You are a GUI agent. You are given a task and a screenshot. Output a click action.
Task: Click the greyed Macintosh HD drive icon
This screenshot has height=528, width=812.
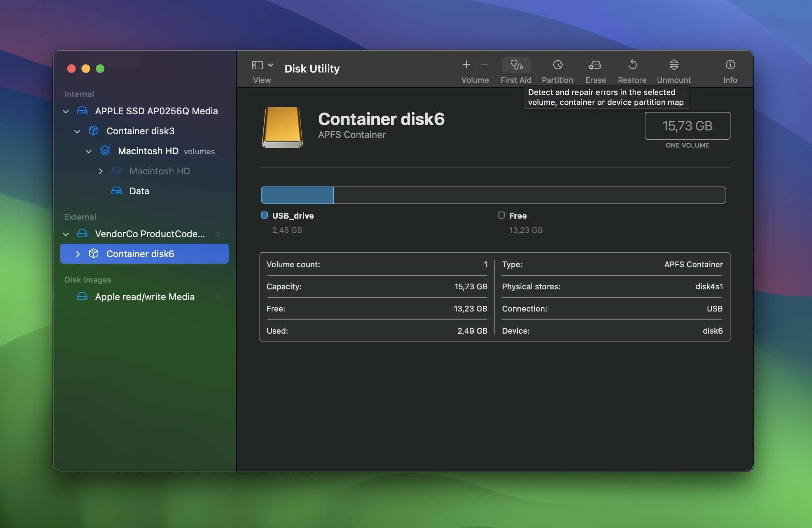117,171
